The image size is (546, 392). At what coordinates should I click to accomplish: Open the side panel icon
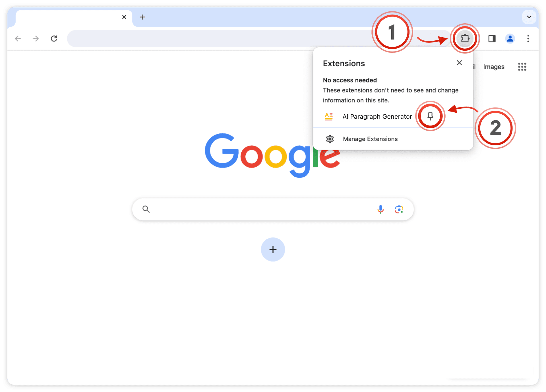point(492,38)
